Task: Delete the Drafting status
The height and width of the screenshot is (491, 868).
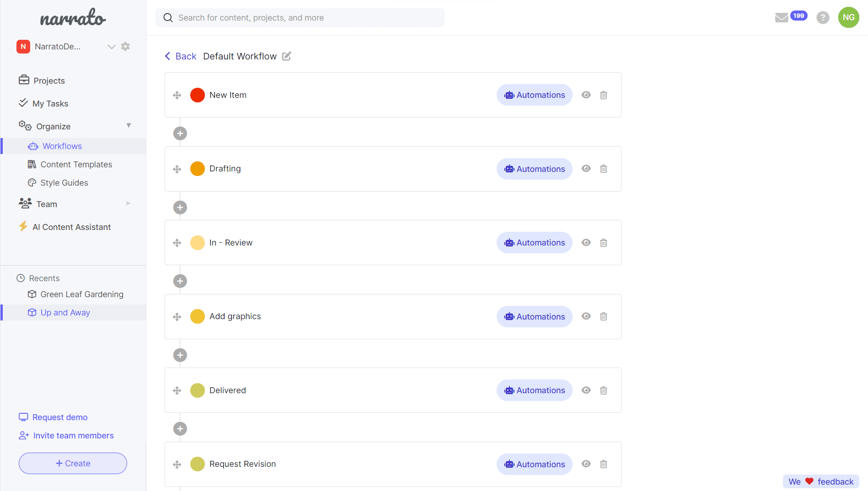Action: tap(604, 169)
